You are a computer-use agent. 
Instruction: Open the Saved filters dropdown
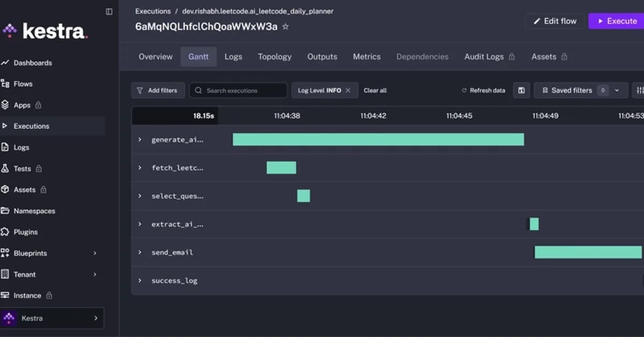581,90
